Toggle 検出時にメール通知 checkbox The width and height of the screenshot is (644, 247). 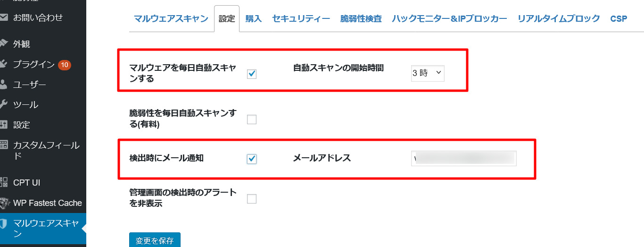(252, 159)
